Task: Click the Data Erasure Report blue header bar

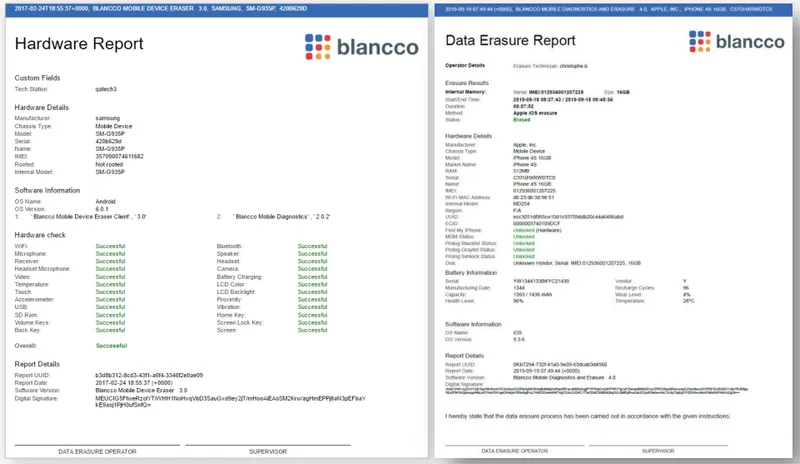Action: 614,9
